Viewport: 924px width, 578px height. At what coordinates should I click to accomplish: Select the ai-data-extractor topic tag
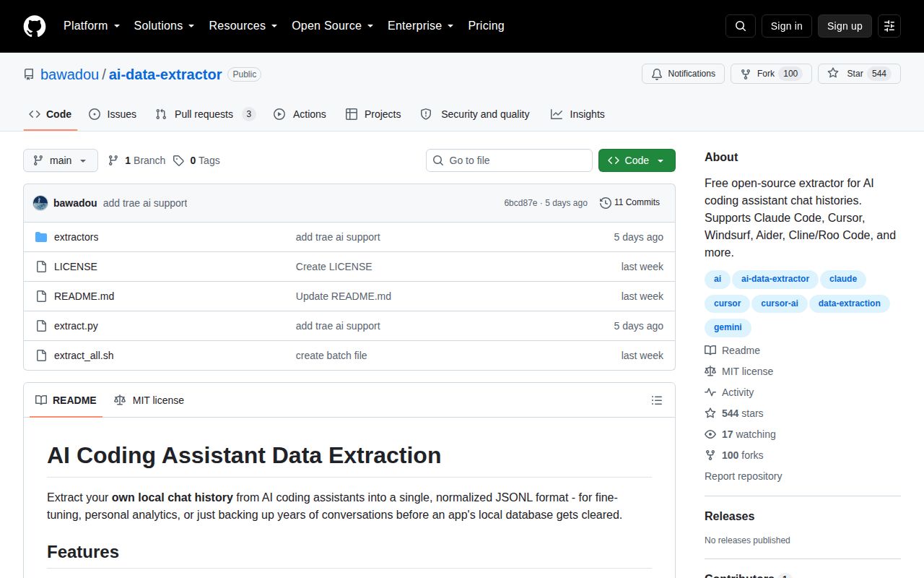pyautogui.click(x=775, y=279)
